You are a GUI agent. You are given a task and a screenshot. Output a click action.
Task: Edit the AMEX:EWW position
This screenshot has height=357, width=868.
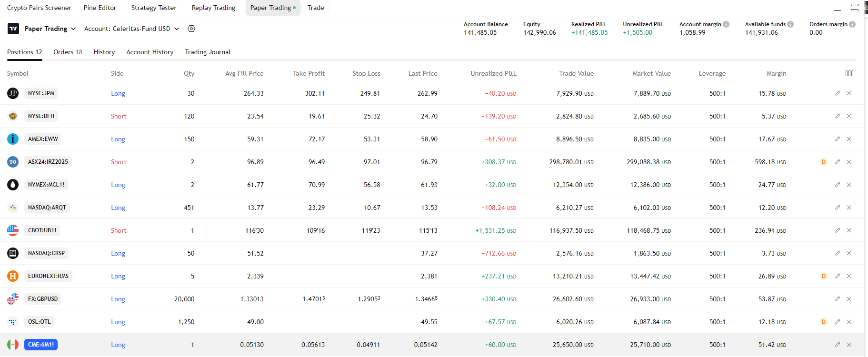tap(838, 139)
